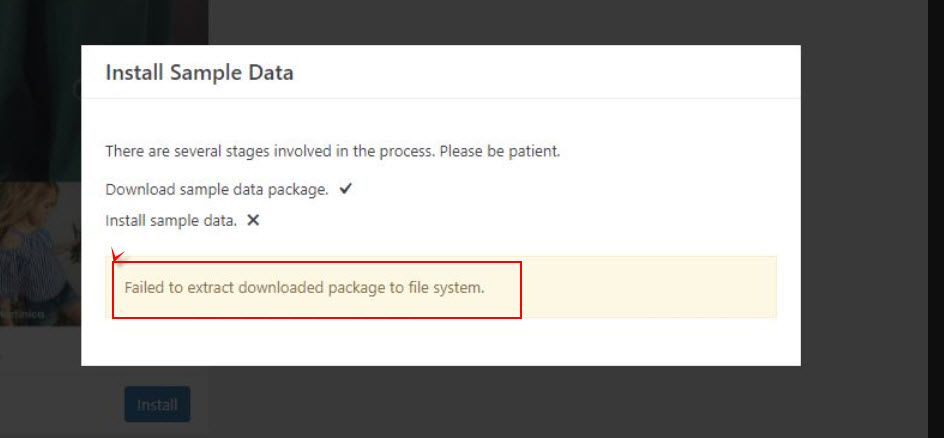Select the 'Failed to extract downloaded package' error text
This screenshot has height=438, width=944.
click(304, 288)
